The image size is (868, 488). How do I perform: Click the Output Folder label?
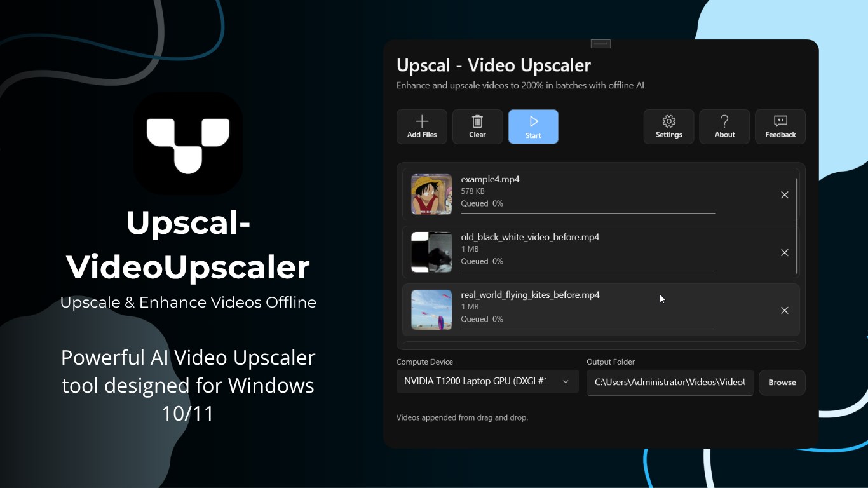click(611, 362)
